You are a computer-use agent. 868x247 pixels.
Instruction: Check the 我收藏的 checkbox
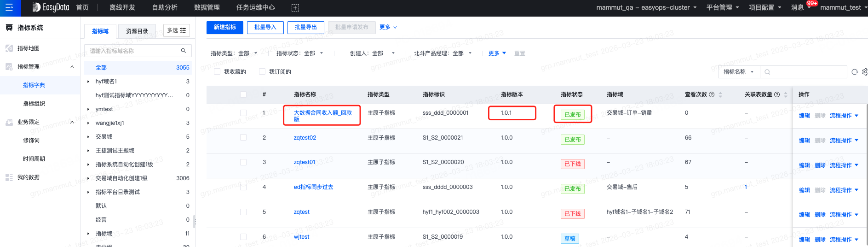(x=217, y=71)
